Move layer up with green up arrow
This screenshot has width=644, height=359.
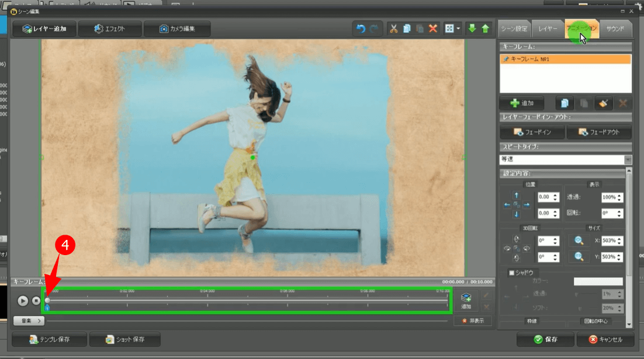[x=485, y=29]
